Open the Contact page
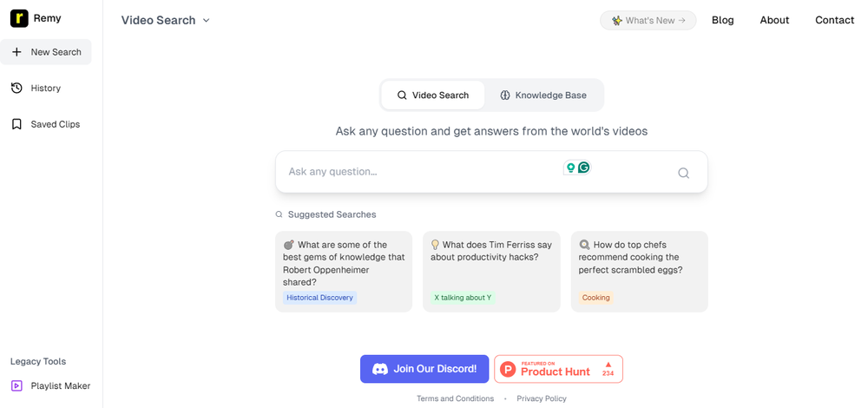Viewport: 868px width, 408px height. 834,20
